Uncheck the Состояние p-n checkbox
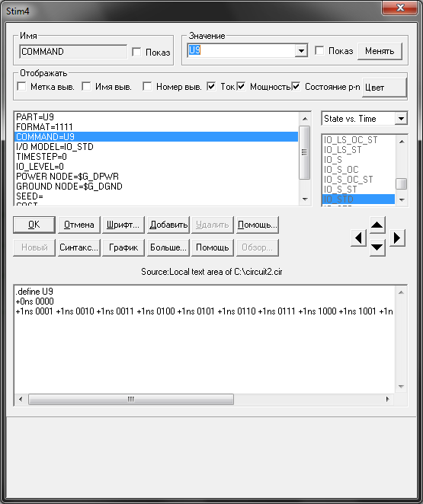The width and height of the screenshot is (423, 504). click(296, 86)
